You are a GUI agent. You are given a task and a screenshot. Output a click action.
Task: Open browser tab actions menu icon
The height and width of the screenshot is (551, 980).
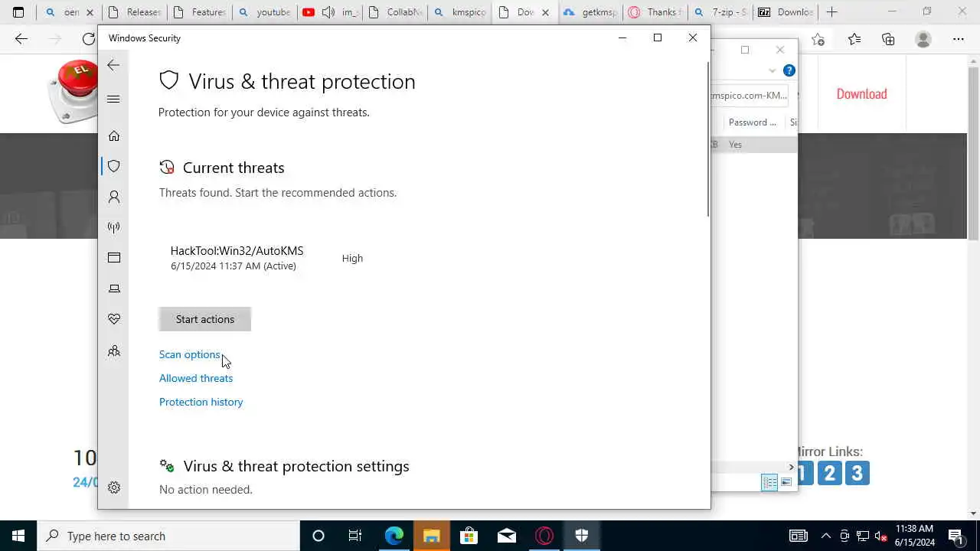click(18, 12)
